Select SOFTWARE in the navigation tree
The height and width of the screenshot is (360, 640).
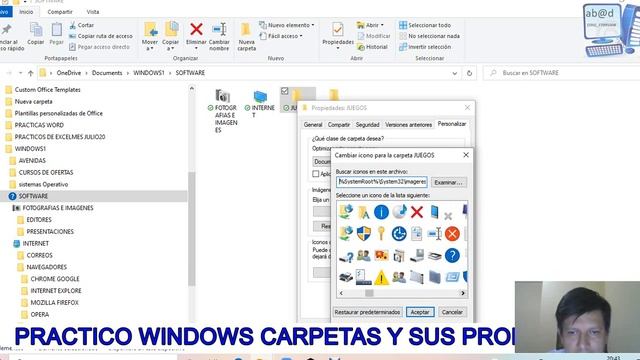[33, 196]
